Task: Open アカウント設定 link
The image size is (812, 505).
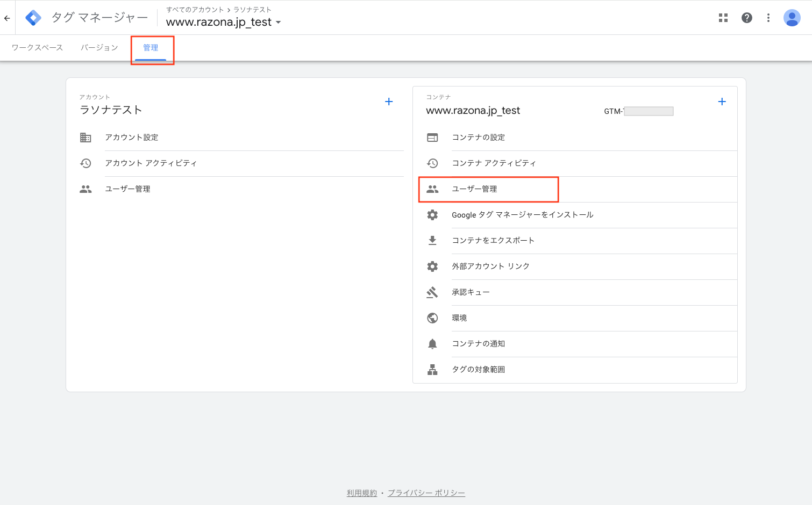Action: point(132,138)
